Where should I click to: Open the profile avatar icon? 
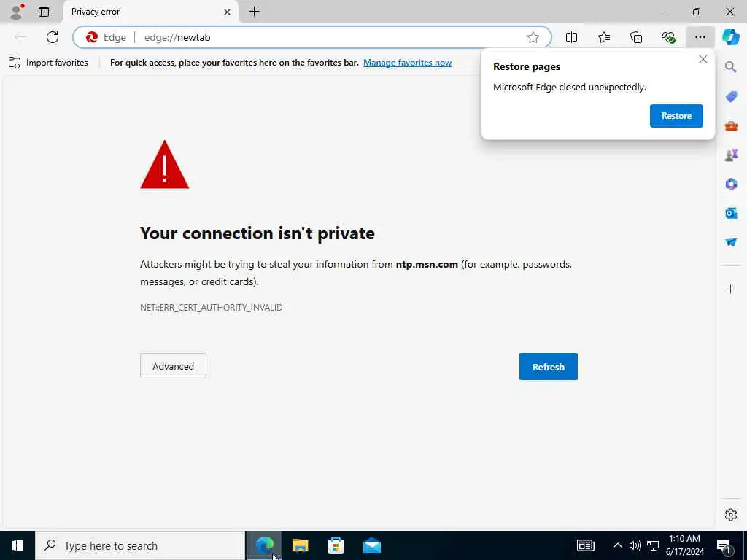pyautogui.click(x=17, y=12)
